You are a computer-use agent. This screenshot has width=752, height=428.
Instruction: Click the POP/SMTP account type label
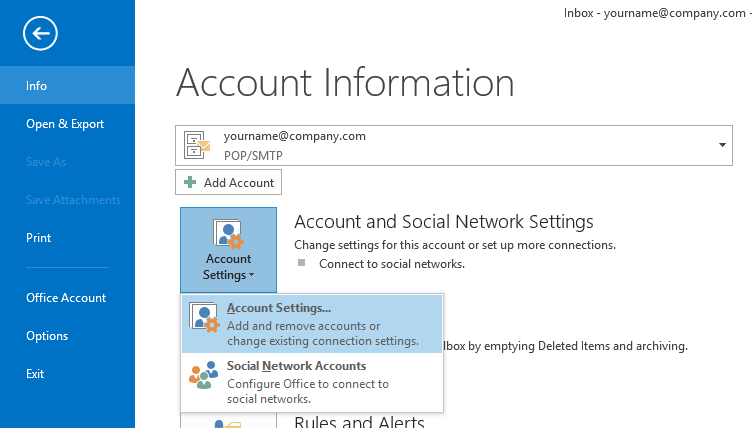point(253,155)
